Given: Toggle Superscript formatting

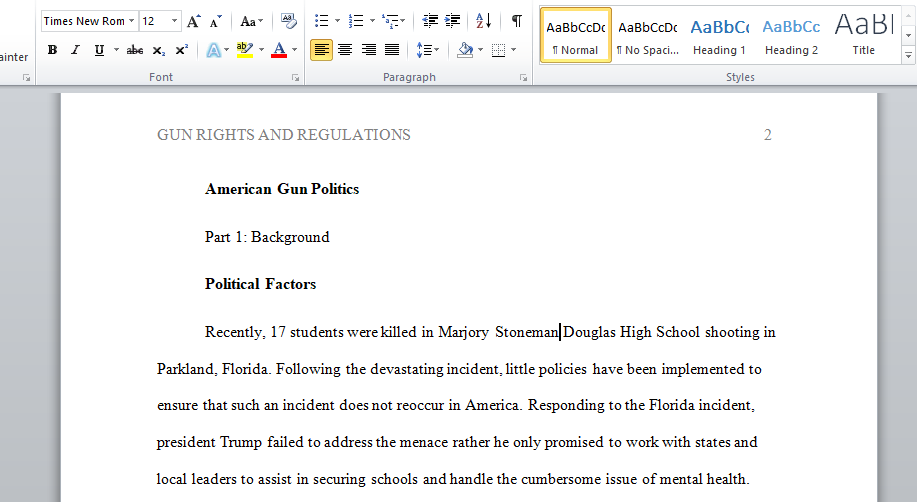Looking at the screenshot, I should point(182,50).
